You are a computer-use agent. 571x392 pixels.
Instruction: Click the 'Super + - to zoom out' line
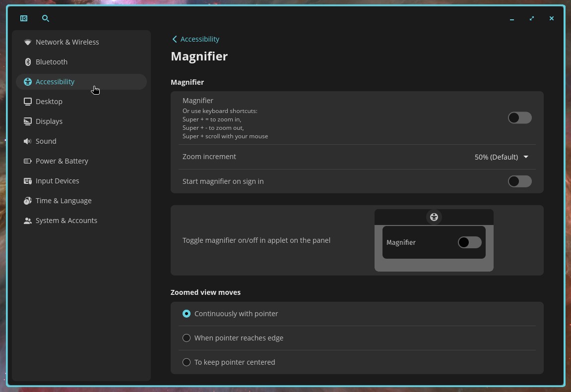[213, 128]
